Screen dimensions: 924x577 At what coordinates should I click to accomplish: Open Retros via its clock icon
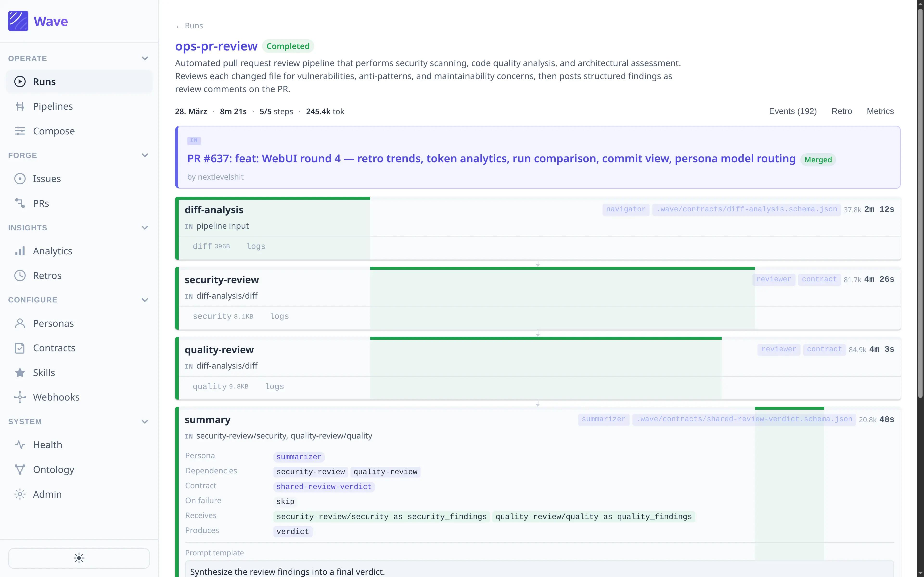click(x=20, y=276)
